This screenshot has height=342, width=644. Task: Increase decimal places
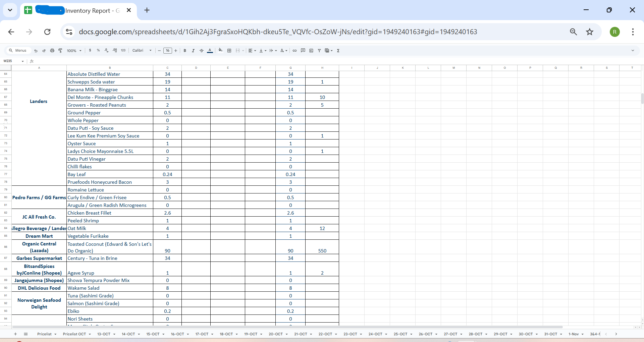pos(115,51)
